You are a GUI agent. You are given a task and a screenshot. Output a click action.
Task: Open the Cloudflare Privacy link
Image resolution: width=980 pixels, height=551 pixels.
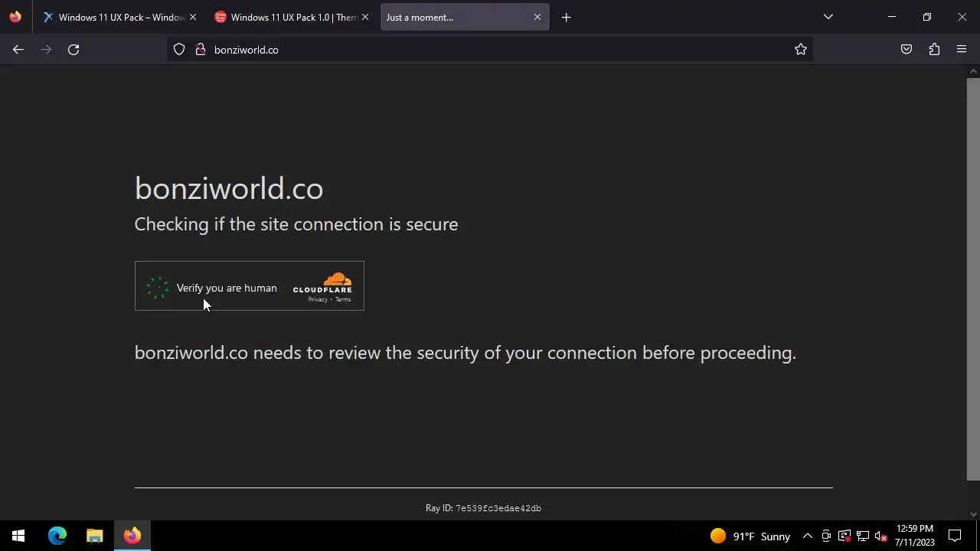[x=318, y=299]
